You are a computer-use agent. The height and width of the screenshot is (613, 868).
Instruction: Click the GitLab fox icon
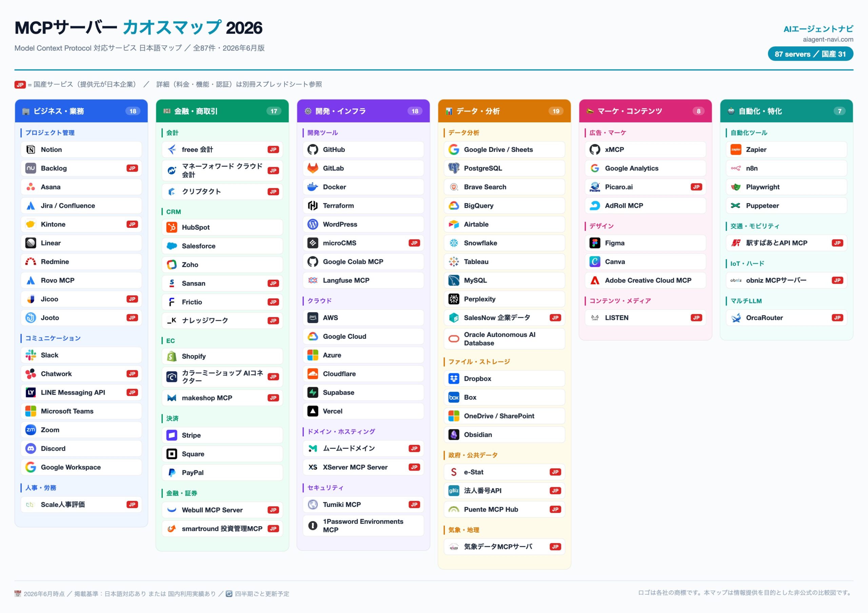pyautogui.click(x=313, y=168)
